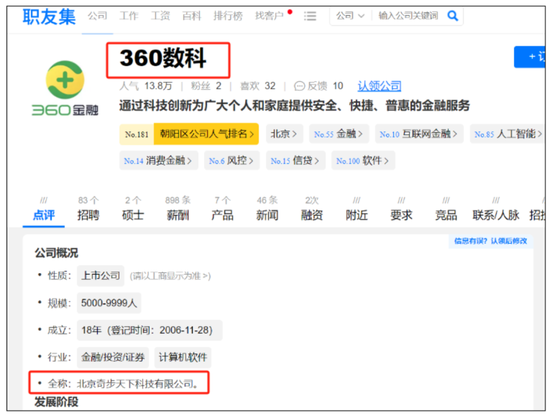Open the 排行榜 navigation menu item
The height and width of the screenshot is (414, 550).
pos(228,16)
